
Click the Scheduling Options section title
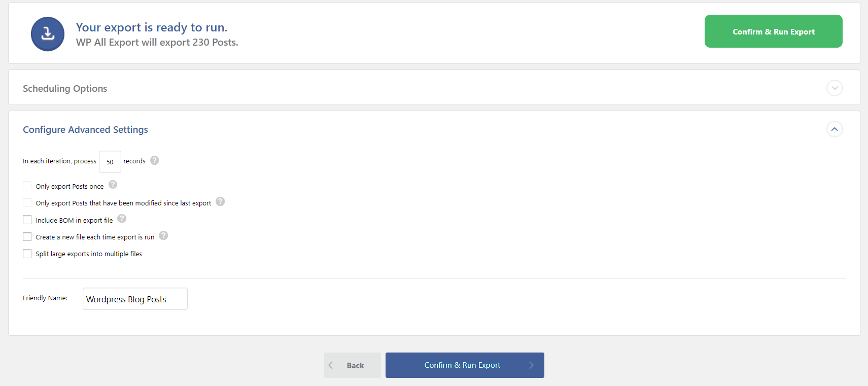pyautogui.click(x=65, y=88)
